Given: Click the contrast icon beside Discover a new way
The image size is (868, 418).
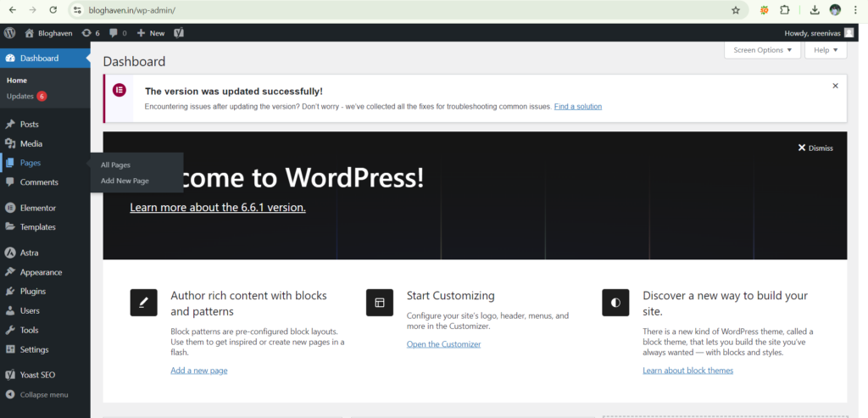Looking at the screenshot, I should point(615,303).
